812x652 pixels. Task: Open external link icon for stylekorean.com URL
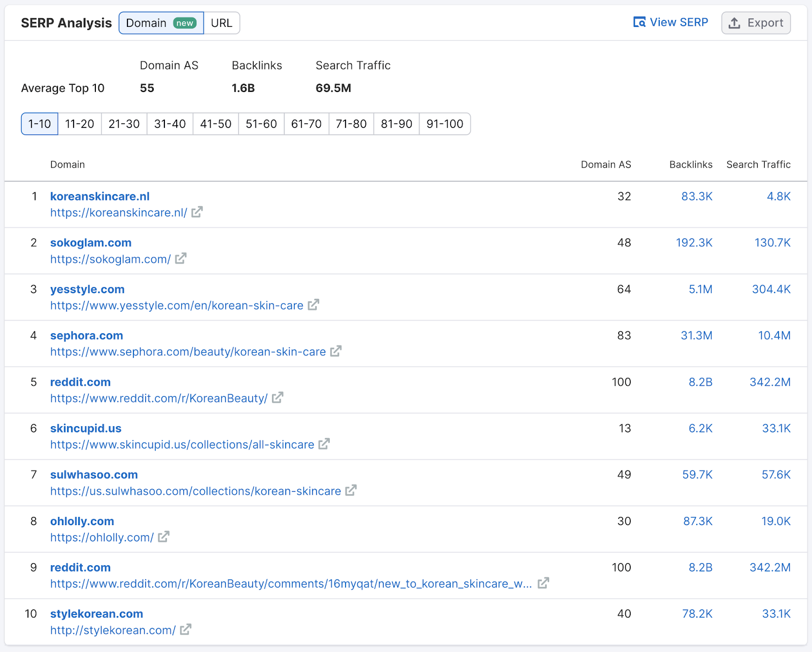point(185,630)
